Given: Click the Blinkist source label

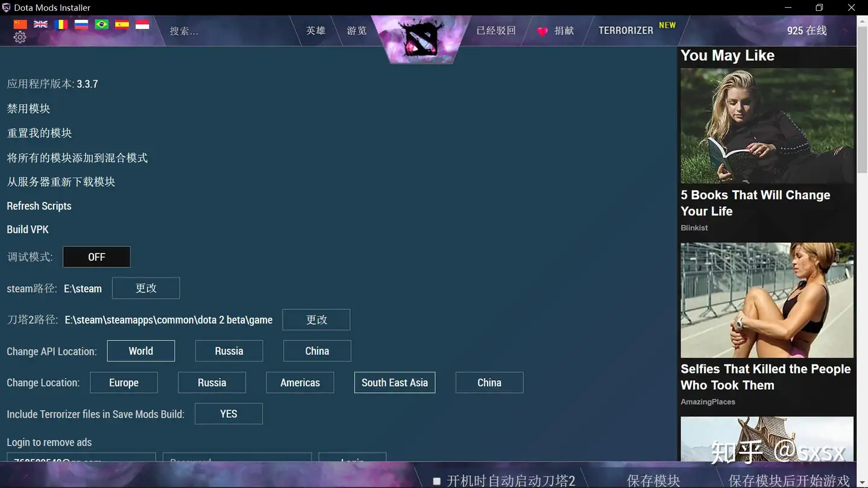Looking at the screenshot, I should (x=694, y=228).
